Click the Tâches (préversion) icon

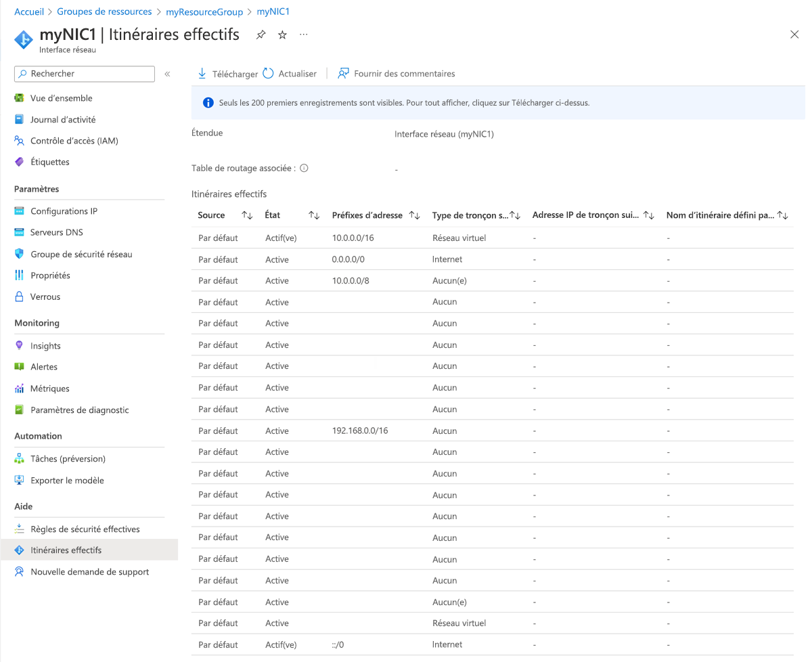pyautogui.click(x=19, y=459)
